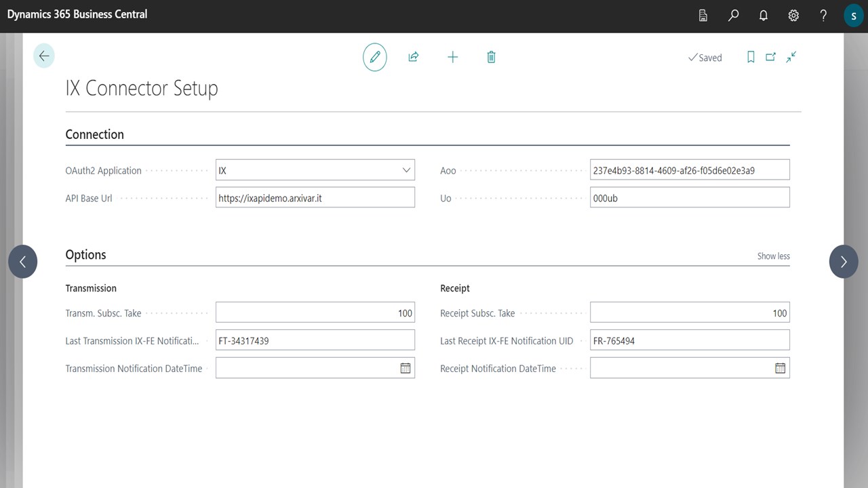Collapse the Connection section header

[95, 134]
